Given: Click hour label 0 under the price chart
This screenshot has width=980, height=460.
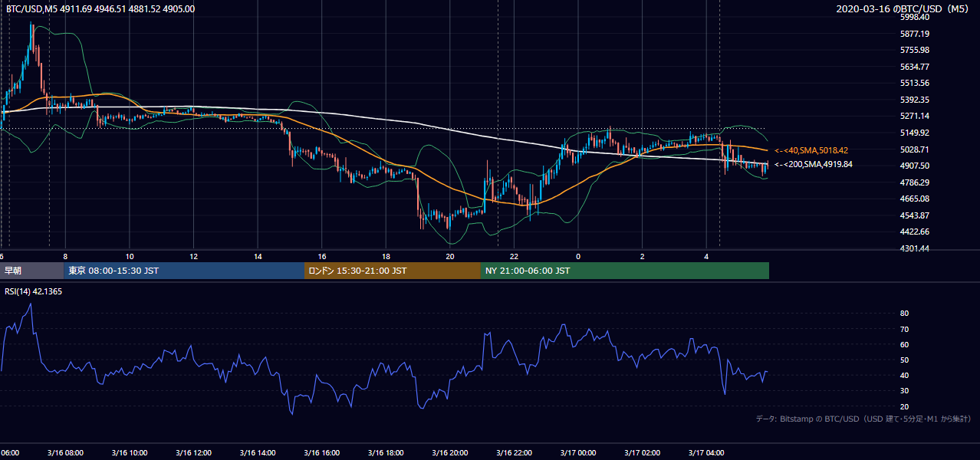Looking at the screenshot, I should 578,256.
